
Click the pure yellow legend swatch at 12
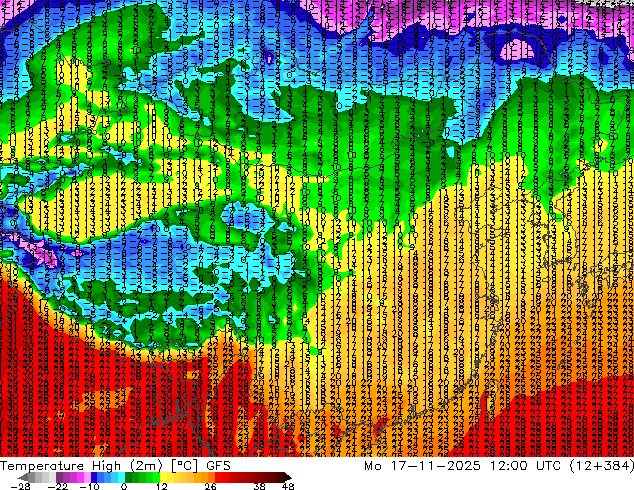click(x=163, y=477)
